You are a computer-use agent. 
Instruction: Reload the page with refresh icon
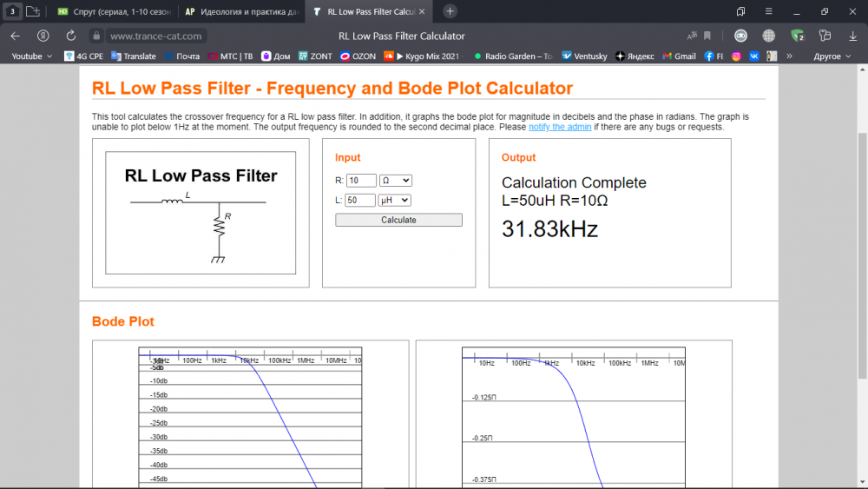[x=71, y=36]
